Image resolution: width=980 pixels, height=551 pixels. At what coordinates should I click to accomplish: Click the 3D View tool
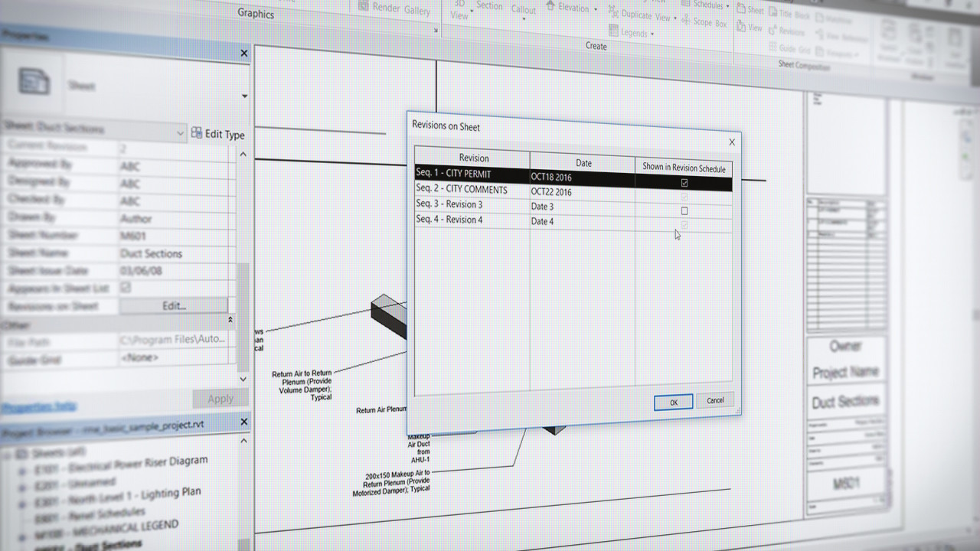coord(459,9)
